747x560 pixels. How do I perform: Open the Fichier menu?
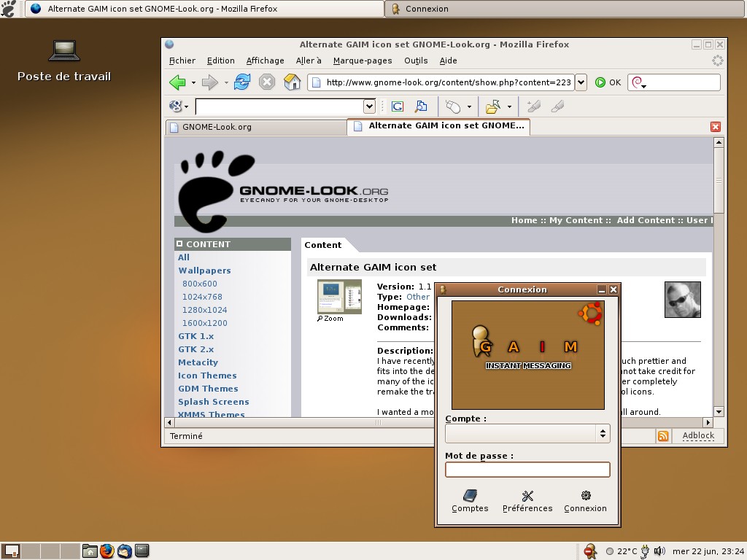click(x=182, y=61)
